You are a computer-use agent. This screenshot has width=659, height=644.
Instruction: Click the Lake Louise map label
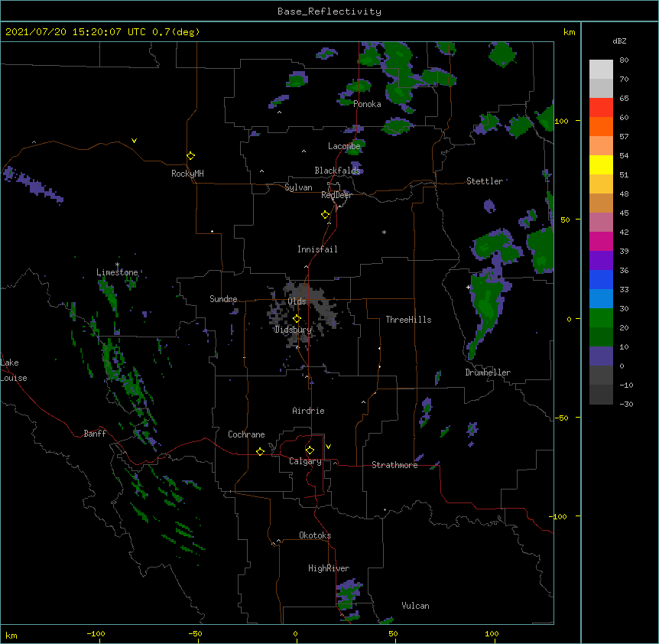pyautogui.click(x=14, y=370)
